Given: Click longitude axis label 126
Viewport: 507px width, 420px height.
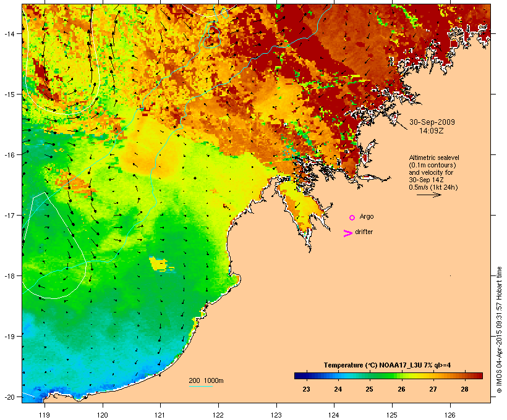Looking at the screenshot, I should 449,415.
